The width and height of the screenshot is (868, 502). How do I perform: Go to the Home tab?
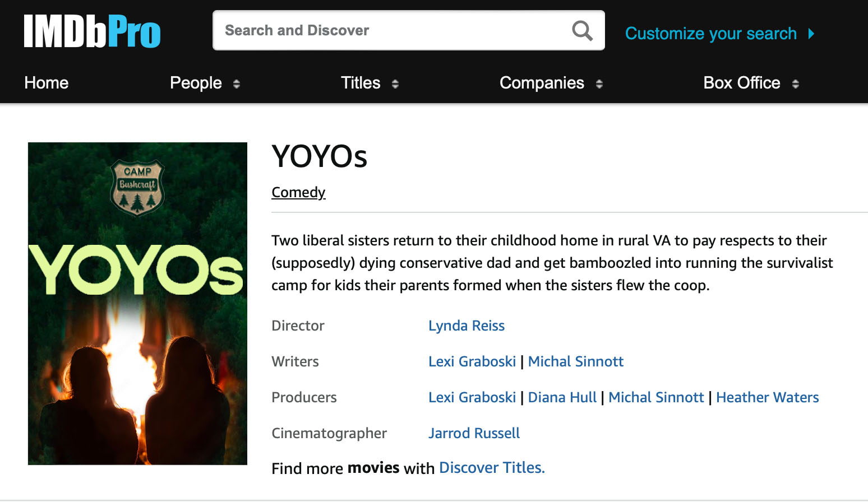click(46, 83)
